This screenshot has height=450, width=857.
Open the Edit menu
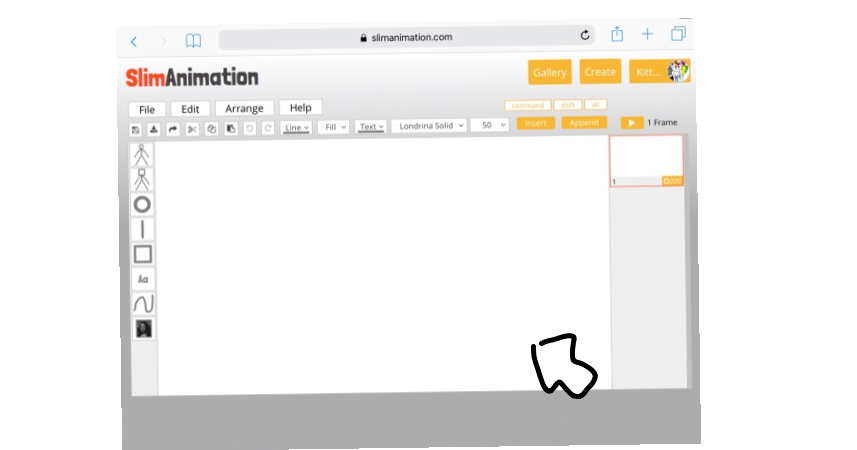190,109
